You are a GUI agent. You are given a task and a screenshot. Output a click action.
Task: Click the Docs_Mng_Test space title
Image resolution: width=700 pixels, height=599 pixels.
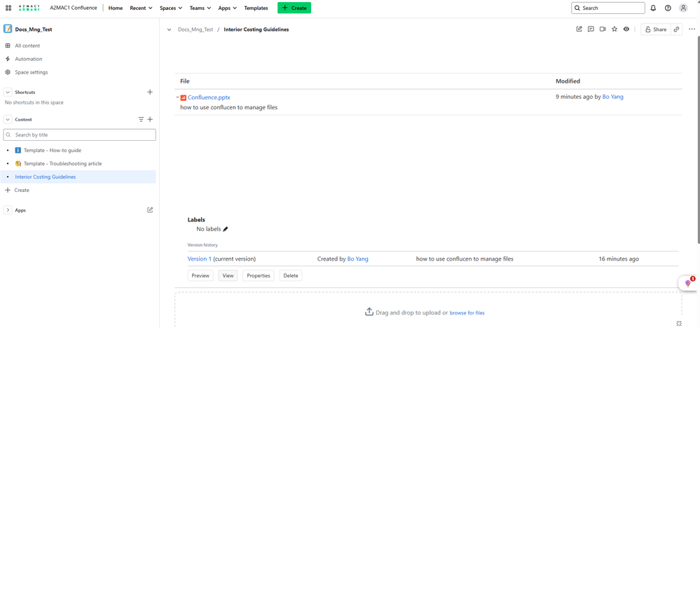point(34,29)
